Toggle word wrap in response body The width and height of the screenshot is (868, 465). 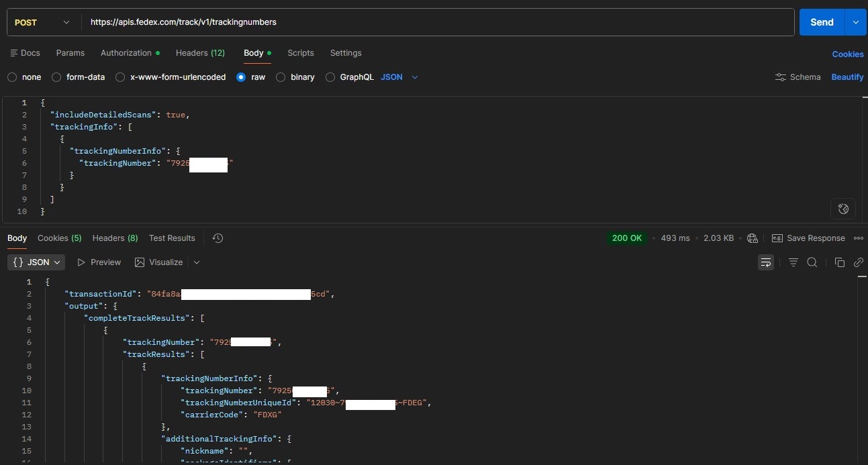coord(766,262)
